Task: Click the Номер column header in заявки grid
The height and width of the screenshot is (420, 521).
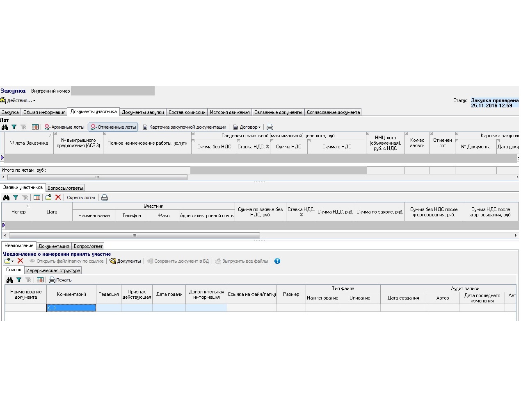Action: pyautogui.click(x=18, y=212)
